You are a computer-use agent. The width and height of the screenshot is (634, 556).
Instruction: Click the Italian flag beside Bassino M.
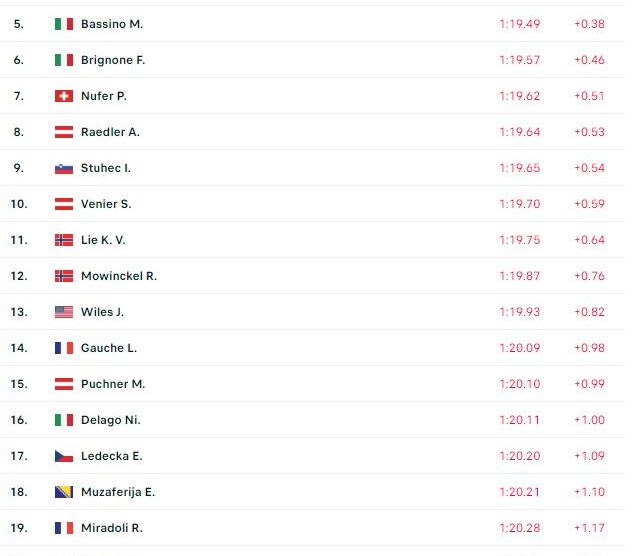pos(64,24)
